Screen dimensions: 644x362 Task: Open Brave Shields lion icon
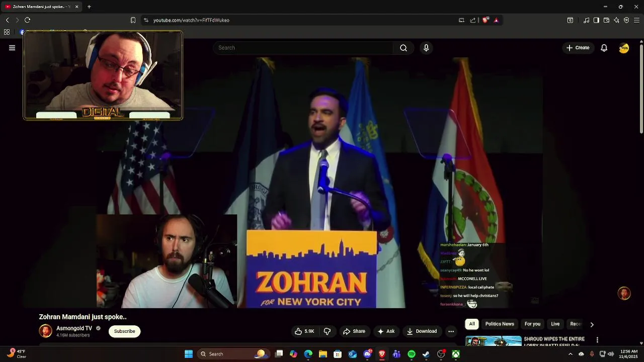485,20
